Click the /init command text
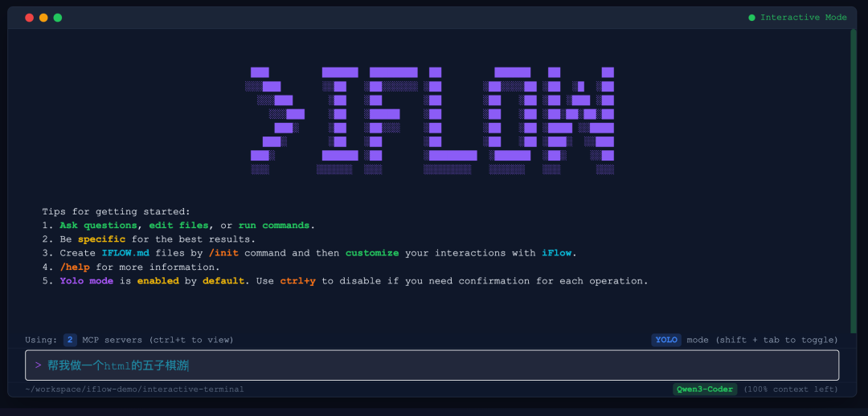Screen dimensions: 868x416 pos(223,253)
